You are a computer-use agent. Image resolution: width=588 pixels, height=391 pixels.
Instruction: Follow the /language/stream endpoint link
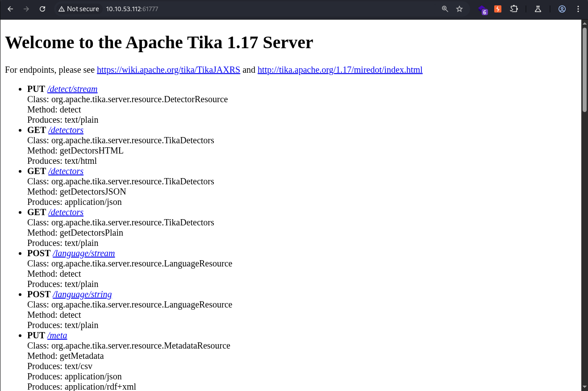coord(83,253)
